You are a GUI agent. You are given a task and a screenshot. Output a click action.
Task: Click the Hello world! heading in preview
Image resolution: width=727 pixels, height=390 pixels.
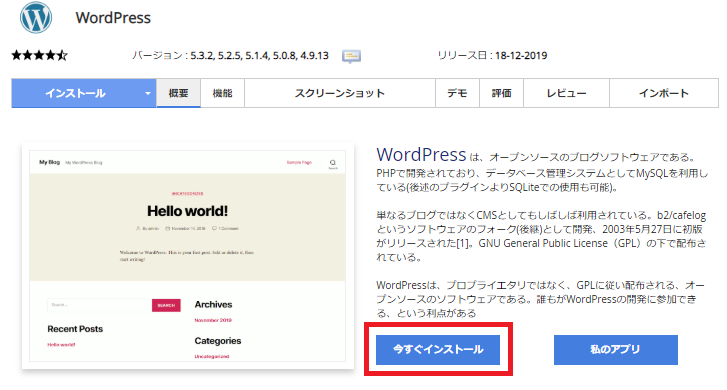187,211
